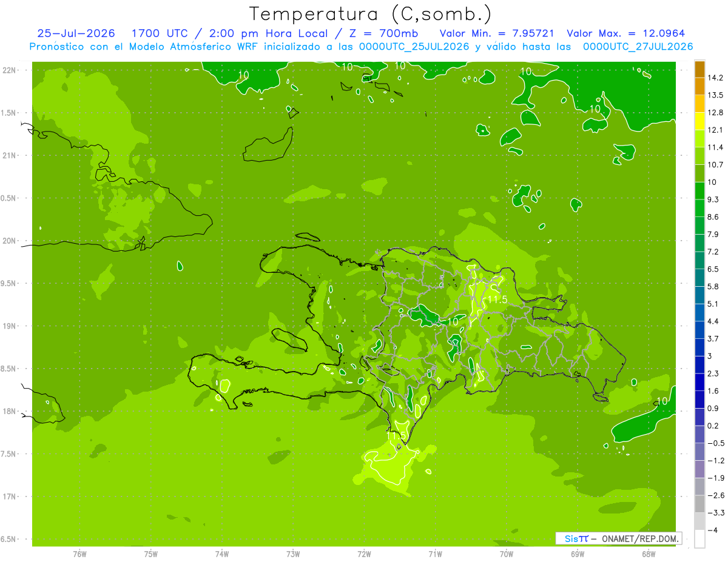Image resolution: width=728 pixels, height=562 pixels.
Task: Select the valid-until time '0000UTC_27JUL2026'
Action: (638, 47)
